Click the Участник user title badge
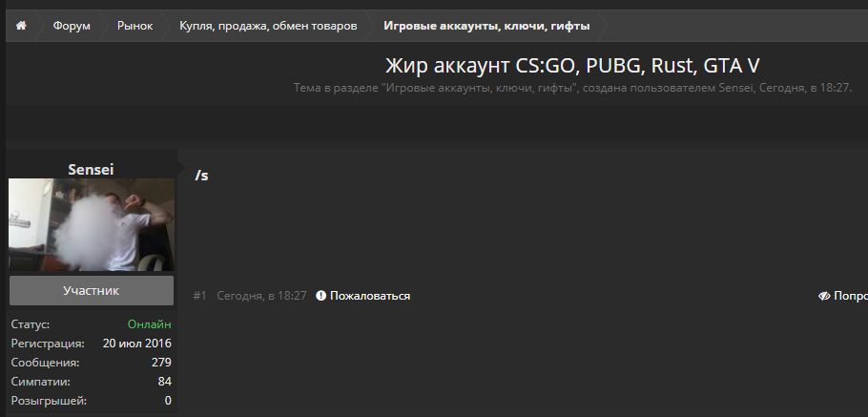This screenshot has width=868, height=417. click(x=92, y=291)
